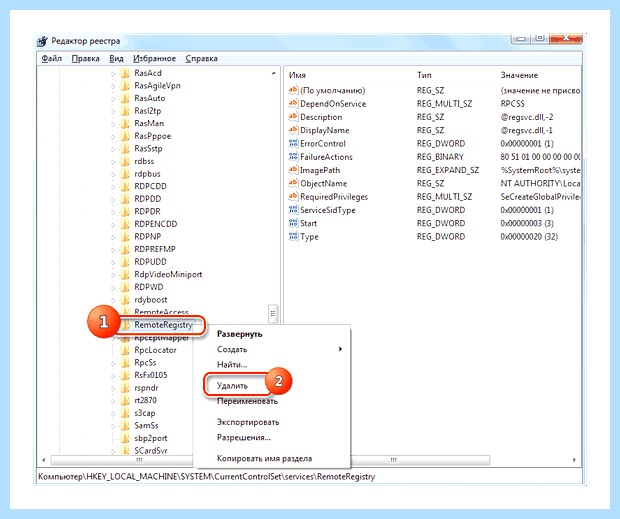Click the string icon of RequiredPrivileges value
620x519 pixels.
pyautogui.click(x=293, y=196)
